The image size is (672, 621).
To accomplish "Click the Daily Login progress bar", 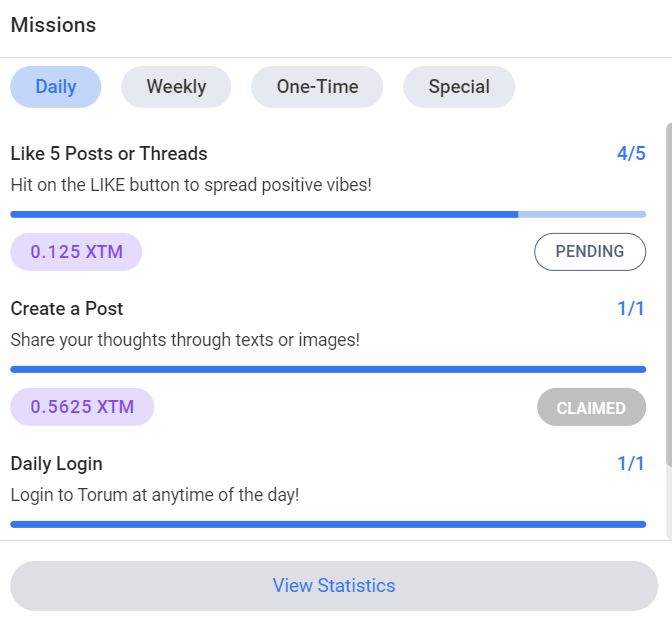I will (328, 525).
